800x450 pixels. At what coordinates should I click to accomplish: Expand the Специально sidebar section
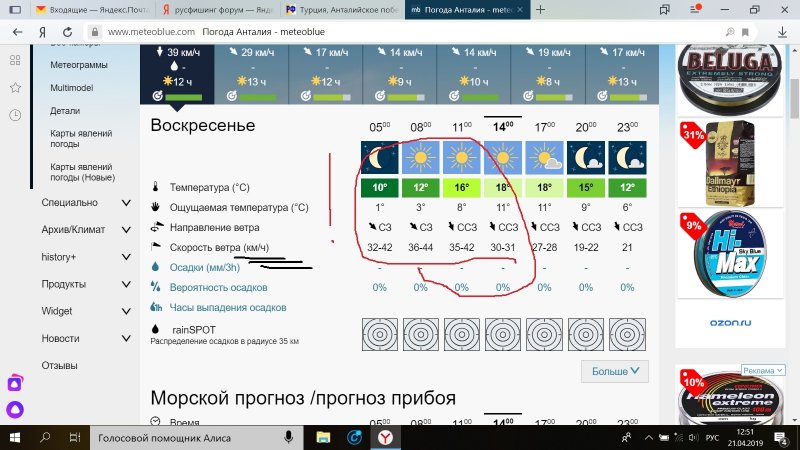126,203
